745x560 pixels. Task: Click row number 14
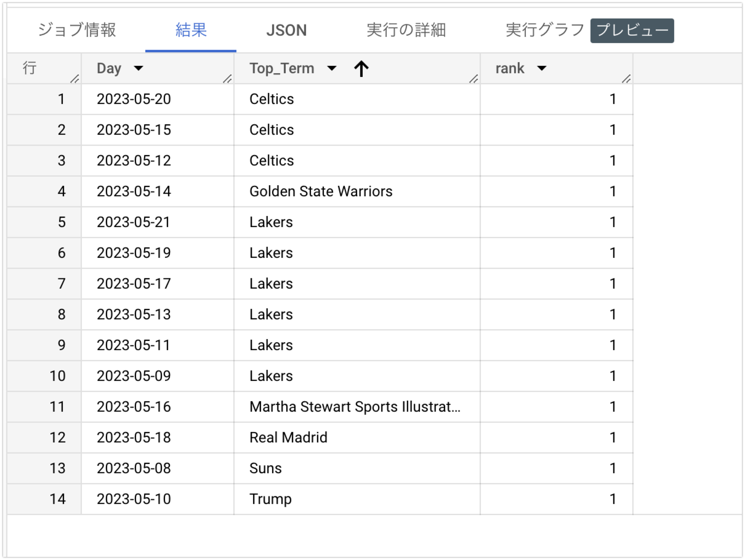coord(57,499)
